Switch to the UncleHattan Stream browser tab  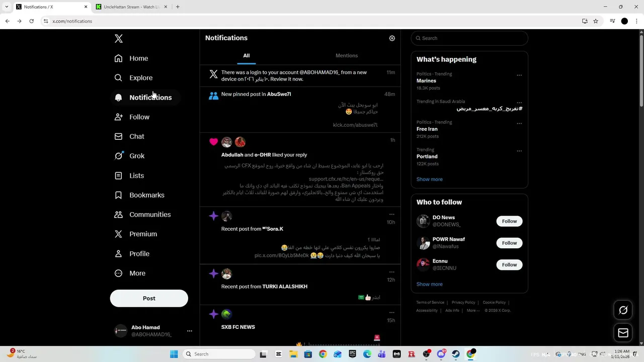pyautogui.click(x=132, y=7)
